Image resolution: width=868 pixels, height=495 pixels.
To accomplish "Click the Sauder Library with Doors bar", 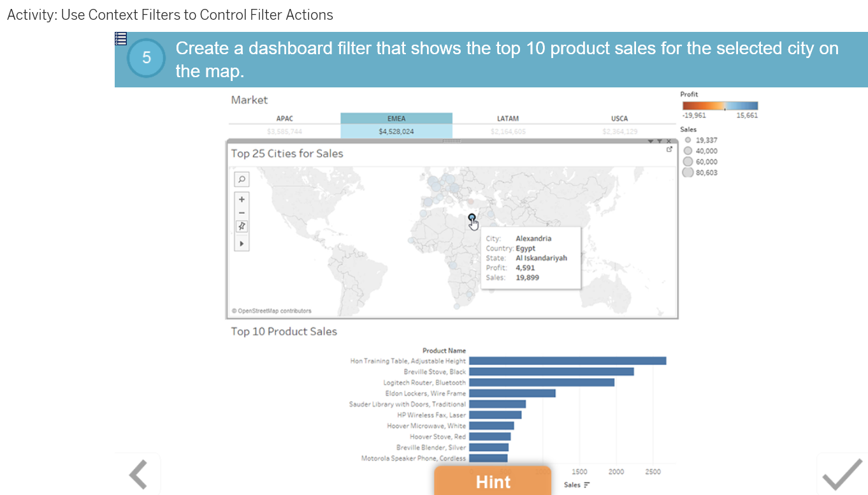I will 497,404.
